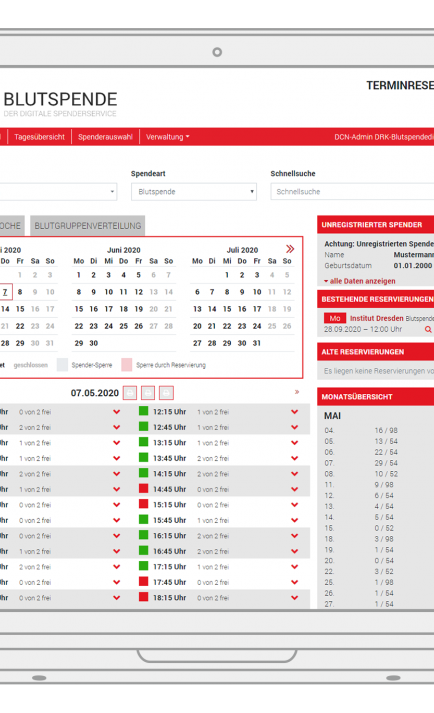Select red status square of 14:45 Uhr
The height and width of the screenshot is (713, 434).
[x=143, y=488]
